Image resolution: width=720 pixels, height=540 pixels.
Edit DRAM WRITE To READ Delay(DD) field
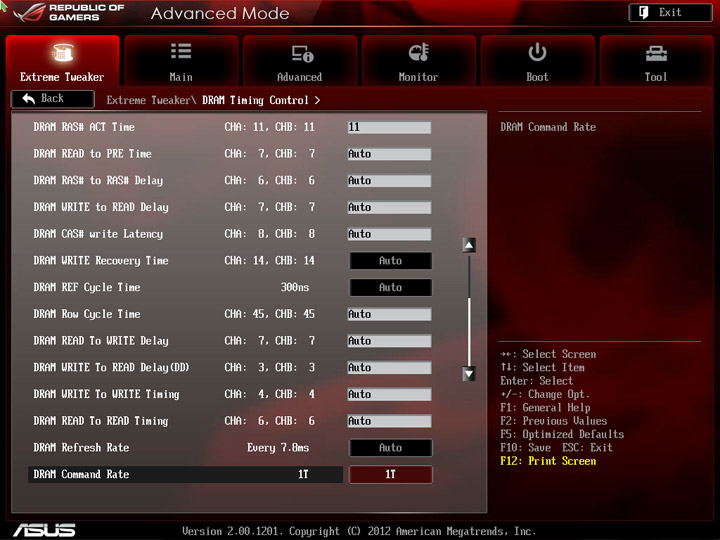click(x=389, y=367)
